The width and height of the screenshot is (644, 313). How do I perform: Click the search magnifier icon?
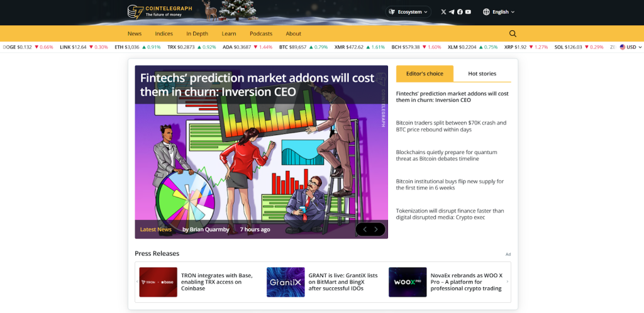pos(513,34)
